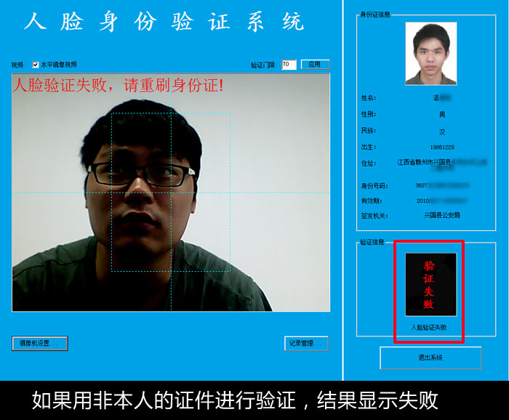The width and height of the screenshot is (509, 420).
Task: Click 退出系统 to exit the system
Action: pos(430,358)
